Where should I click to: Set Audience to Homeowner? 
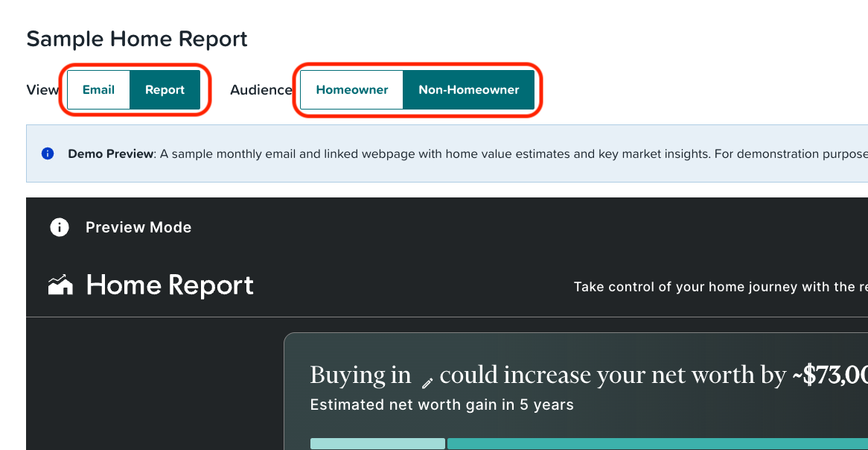pyautogui.click(x=352, y=90)
